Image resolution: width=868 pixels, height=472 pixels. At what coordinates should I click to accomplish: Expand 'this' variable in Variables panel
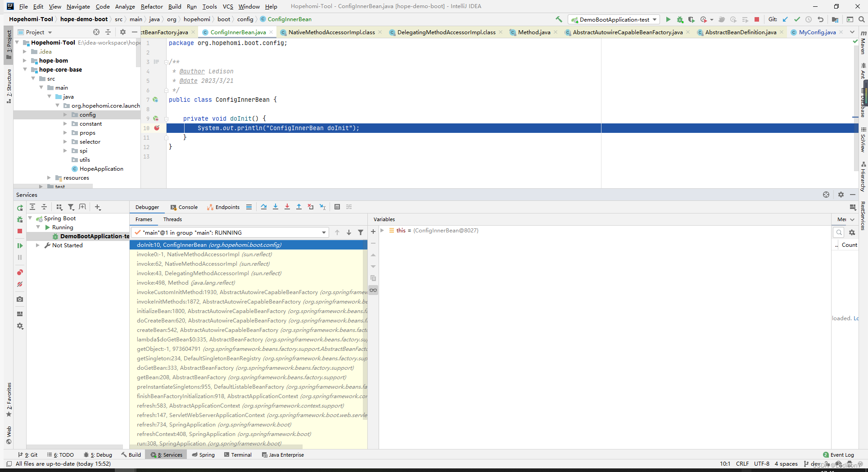pos(382,231)
